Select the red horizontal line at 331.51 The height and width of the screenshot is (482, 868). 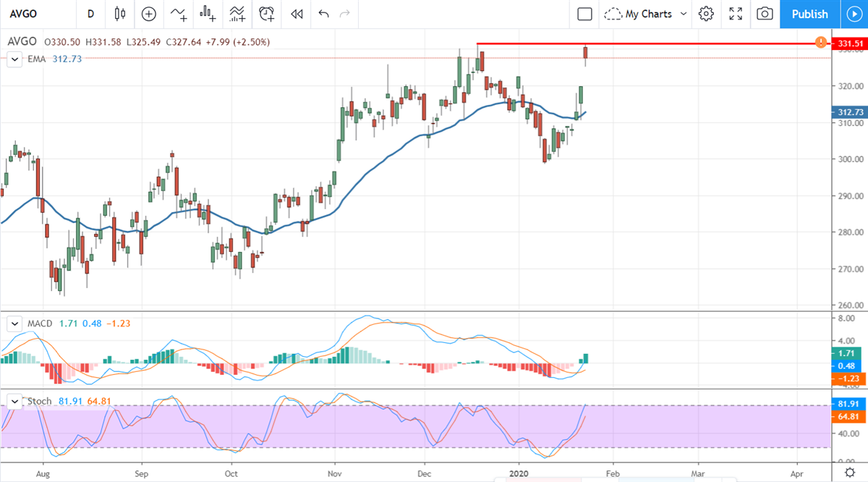[651, 44]
